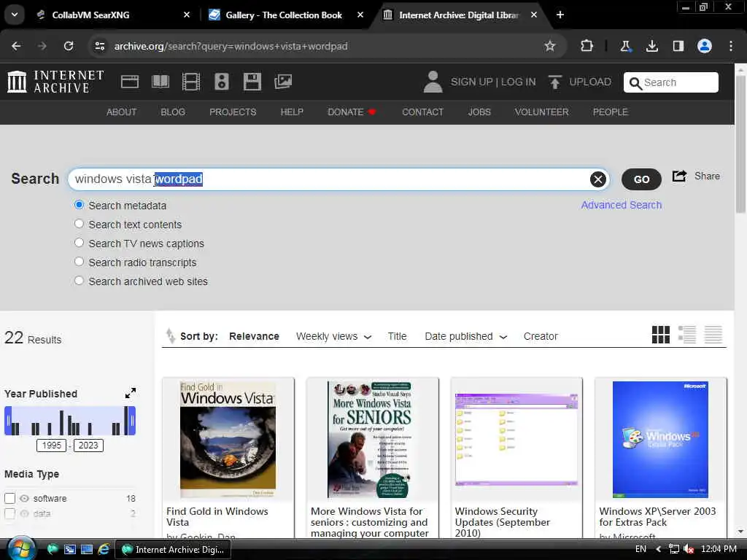The width and height of the screenshot is (747, 560).
Task: Expand the Year Published histogram
Action: [130, 393]
